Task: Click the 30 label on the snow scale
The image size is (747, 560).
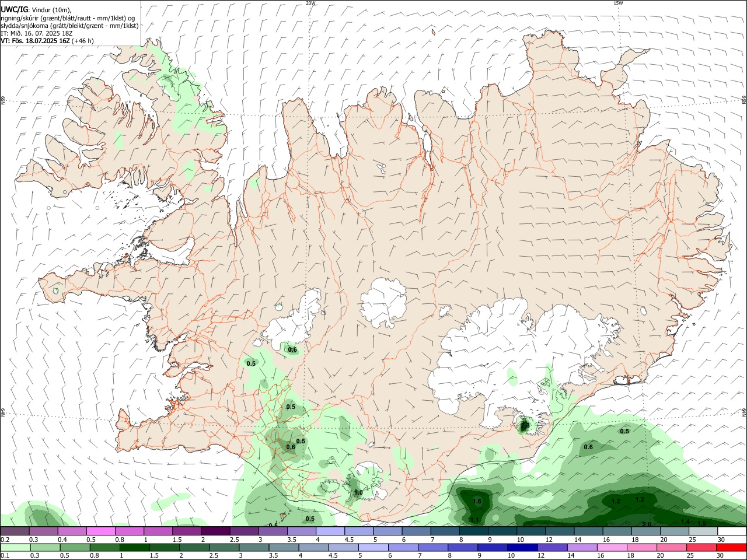Action: click(x=721, y=540)
